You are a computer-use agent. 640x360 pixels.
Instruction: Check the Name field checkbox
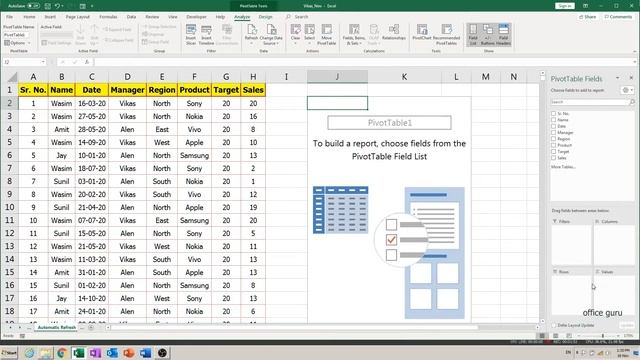[553, 120]
